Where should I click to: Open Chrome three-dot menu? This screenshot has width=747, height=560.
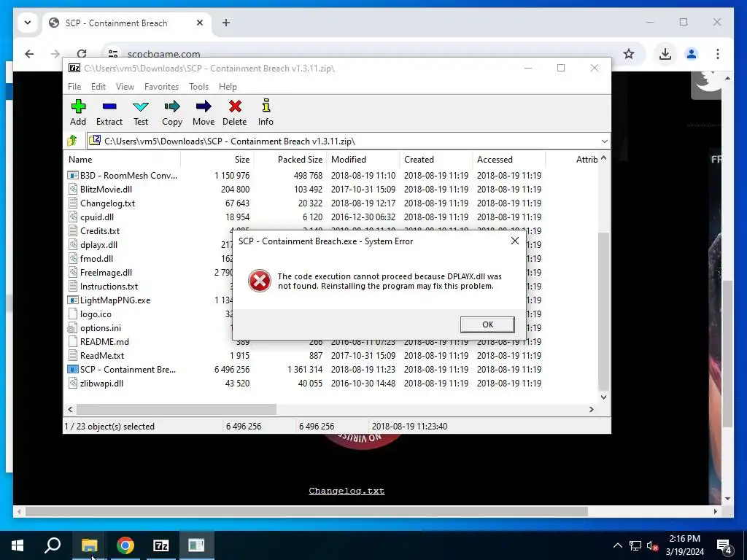(x=718, y=54)
